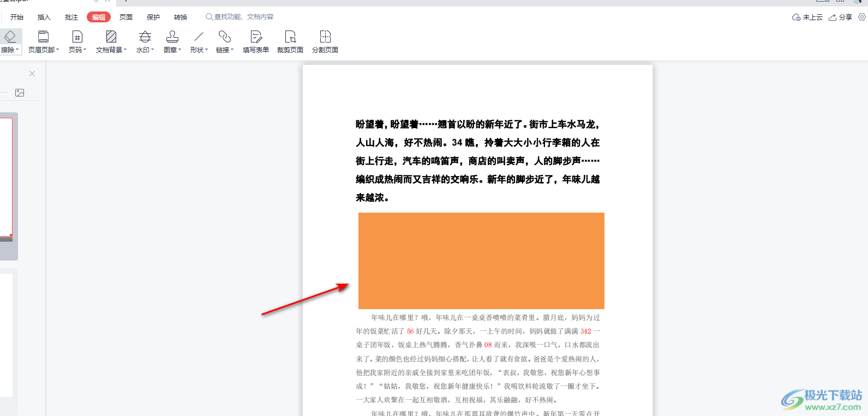
Task: Click the share (分享) icon
Action: pos(833,17)
